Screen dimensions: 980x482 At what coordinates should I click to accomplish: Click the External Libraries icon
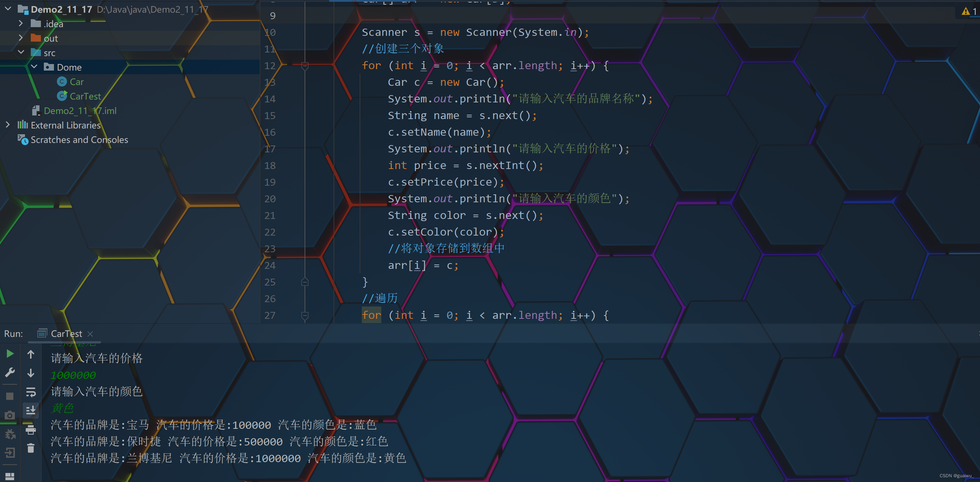click(22, 125)
